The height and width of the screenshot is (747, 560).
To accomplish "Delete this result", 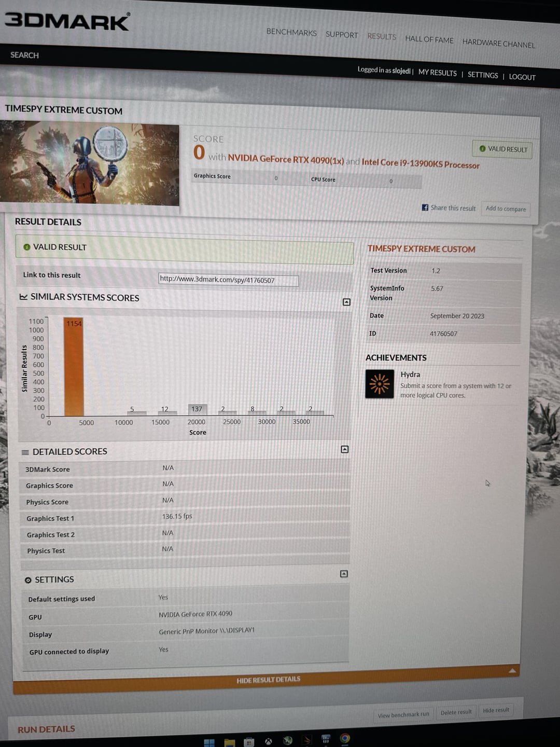I will [x=456, y=712].
